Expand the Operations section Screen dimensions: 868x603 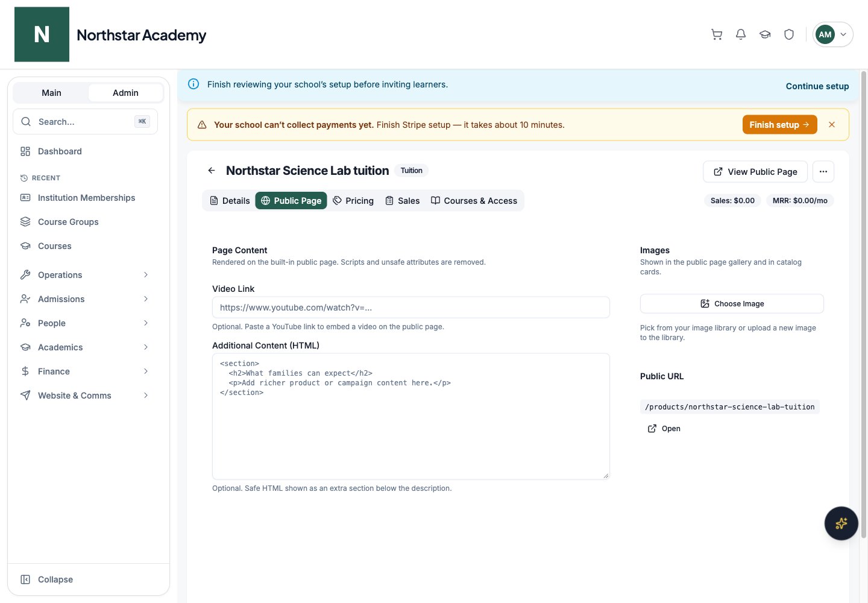[x=85, y=275]
